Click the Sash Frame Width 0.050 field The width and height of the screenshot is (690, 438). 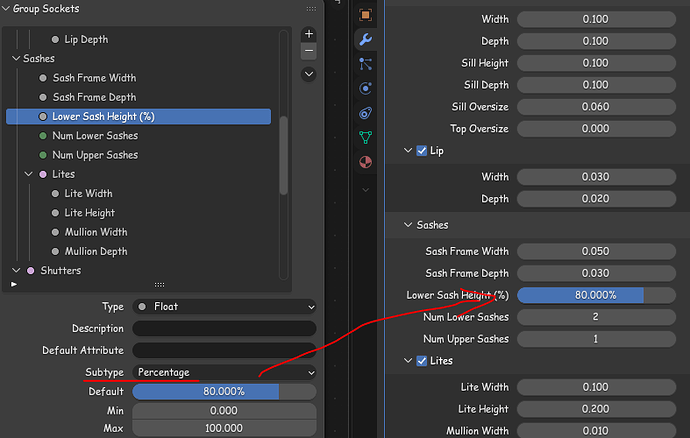(596, 251)
